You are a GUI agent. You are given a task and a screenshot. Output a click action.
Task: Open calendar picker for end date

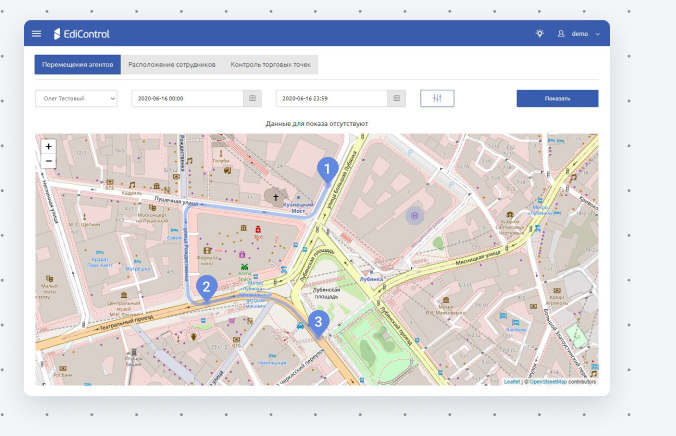(398, 98)
